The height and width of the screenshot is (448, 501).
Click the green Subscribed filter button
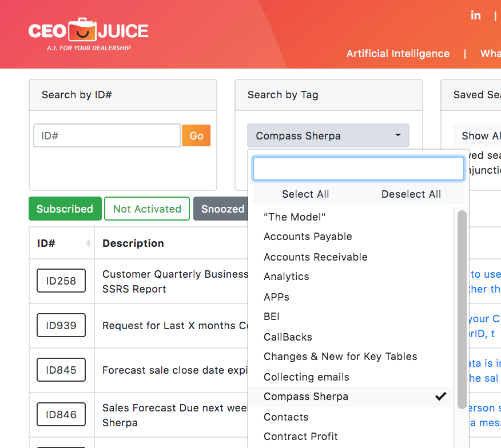point(65,209)
